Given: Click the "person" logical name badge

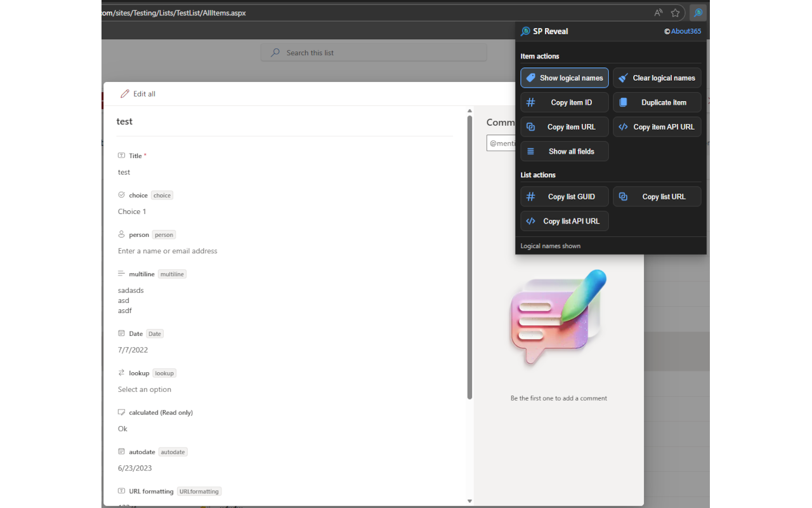Looking at the screenshot, I should coord(164,235).
